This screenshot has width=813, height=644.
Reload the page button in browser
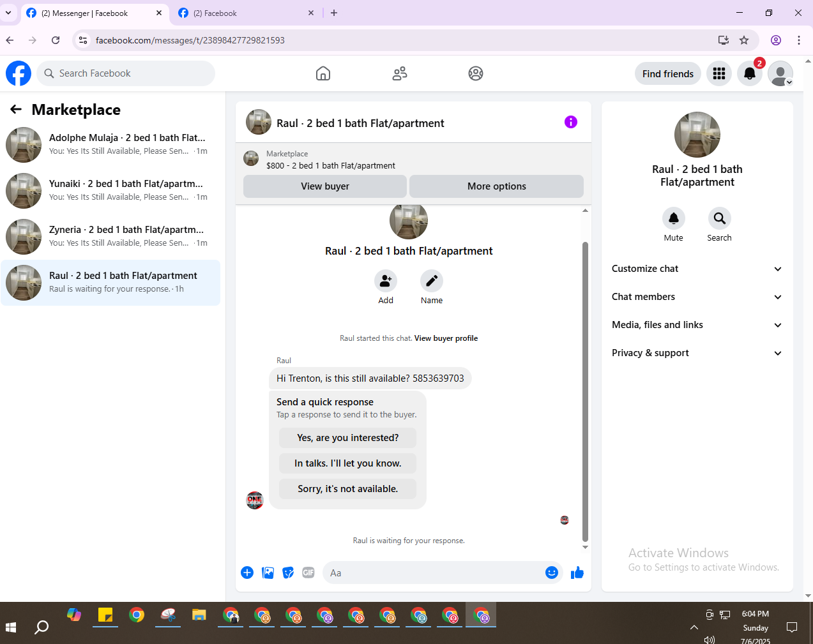pos(56,40)
